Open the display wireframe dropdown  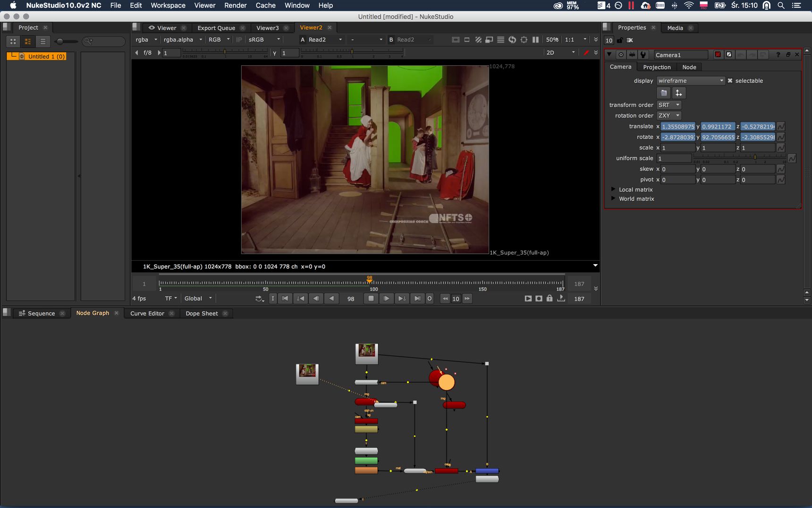(x=691, y=81)
